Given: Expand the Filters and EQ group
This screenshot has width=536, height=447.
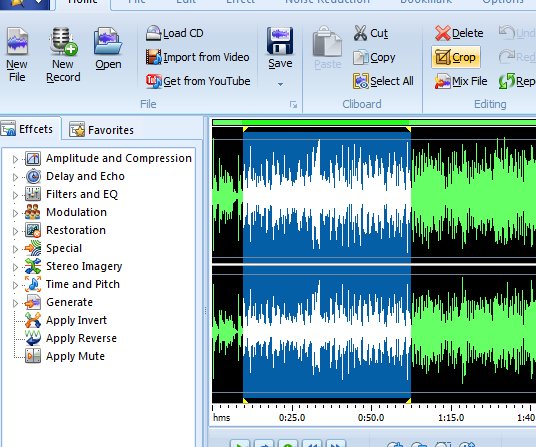Looking at the screenshot, I should click(15, 195).
